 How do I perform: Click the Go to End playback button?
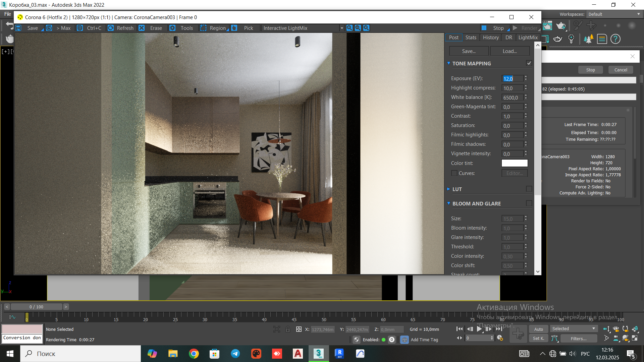click(x=499, y=329)
